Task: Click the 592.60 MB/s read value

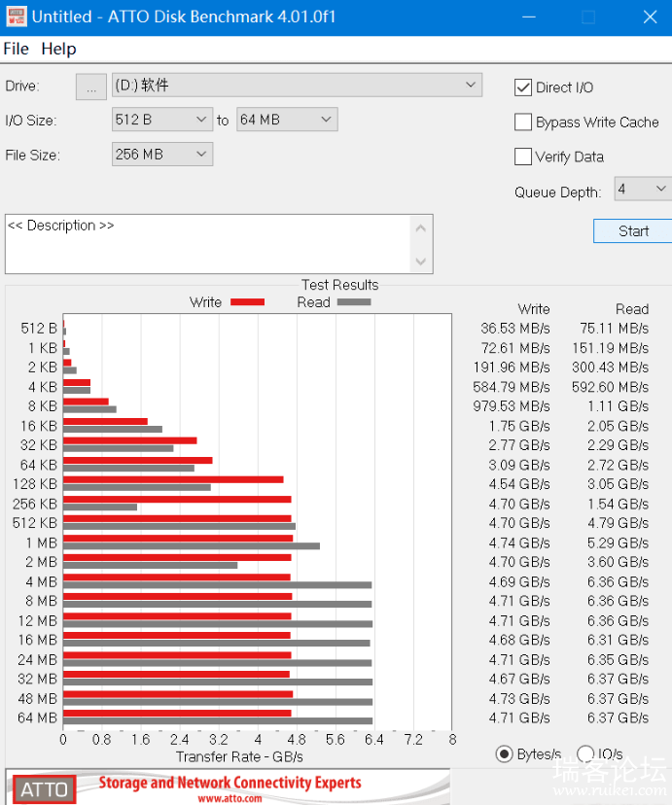Action: [610, 387]
